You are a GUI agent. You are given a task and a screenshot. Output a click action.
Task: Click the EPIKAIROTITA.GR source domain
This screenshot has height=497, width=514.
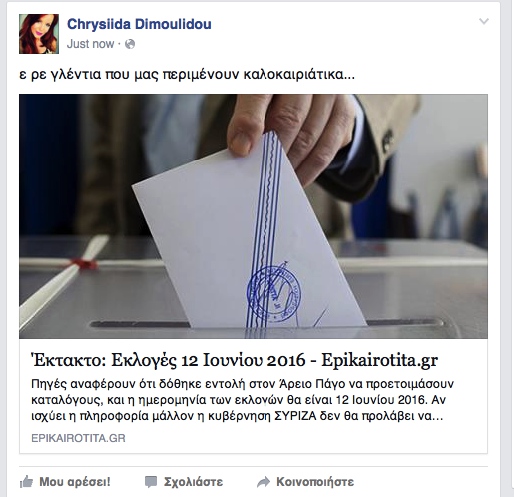[78, 438]
